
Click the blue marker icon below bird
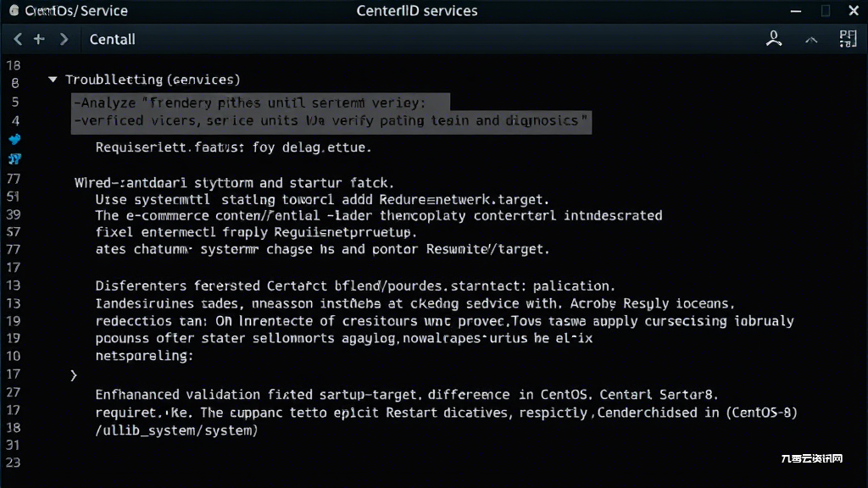tap(15, 159)
